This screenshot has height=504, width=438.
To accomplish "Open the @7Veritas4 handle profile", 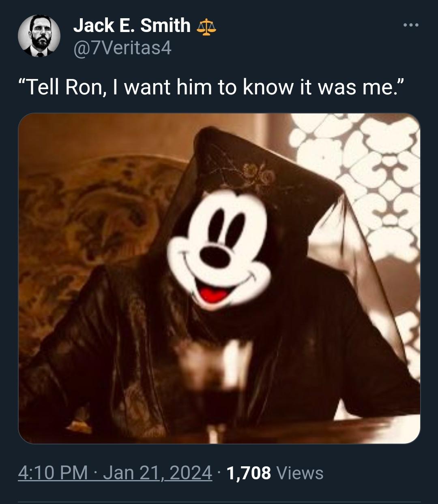I will pos(122,49).
